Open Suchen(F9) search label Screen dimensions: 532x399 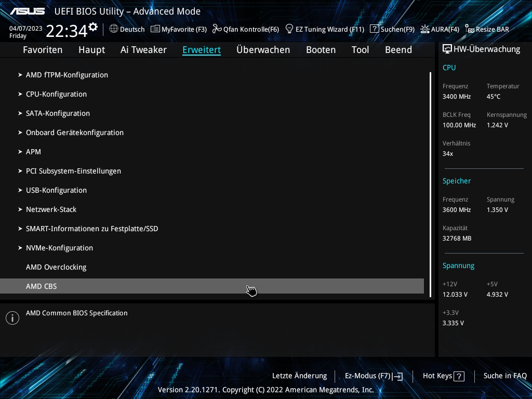click(397, 30)
